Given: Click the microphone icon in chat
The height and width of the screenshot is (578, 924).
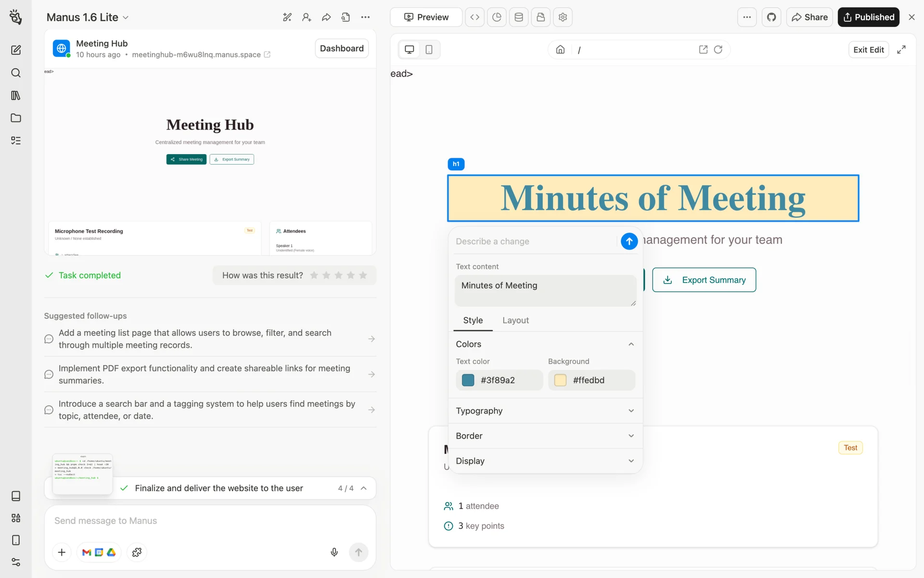Looking at the screenshot, I should (334, 552).
